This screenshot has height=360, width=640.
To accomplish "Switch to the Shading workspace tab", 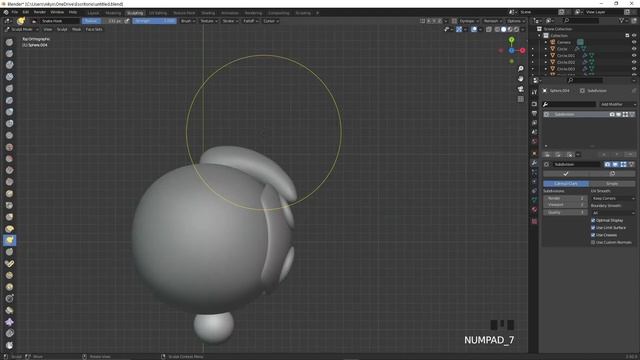I will pos(208,13).
